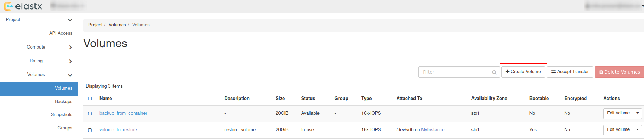
Task: Click the Encrypted column header
Action: tap(575, 99)
